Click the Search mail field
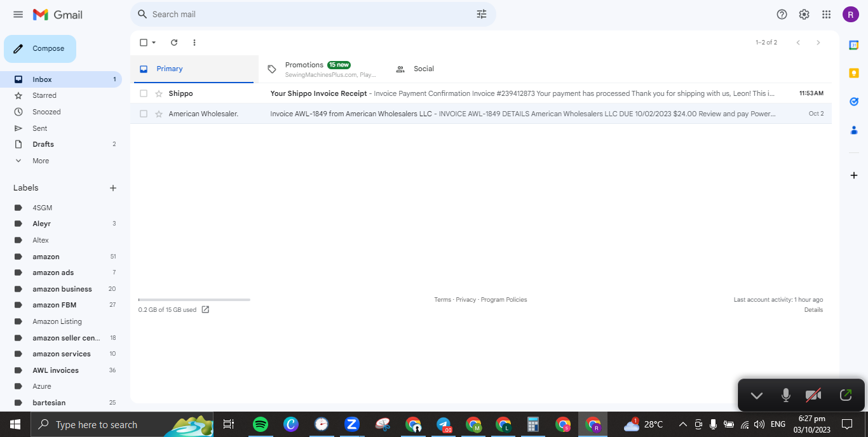868x437 pixels. click(313, 14)
